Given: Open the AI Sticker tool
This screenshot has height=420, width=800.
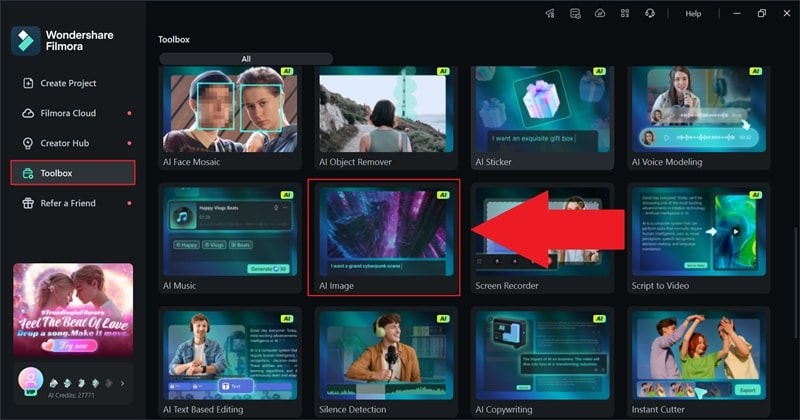Looking at the screenshot, I should 542,117.
